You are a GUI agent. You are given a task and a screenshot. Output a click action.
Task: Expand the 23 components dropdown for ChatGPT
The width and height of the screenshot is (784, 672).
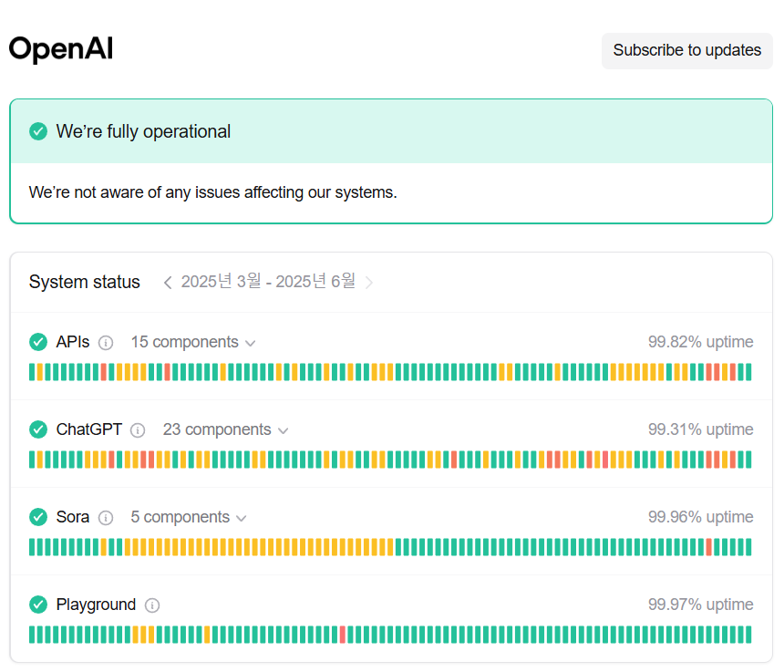tap(226, 429)
